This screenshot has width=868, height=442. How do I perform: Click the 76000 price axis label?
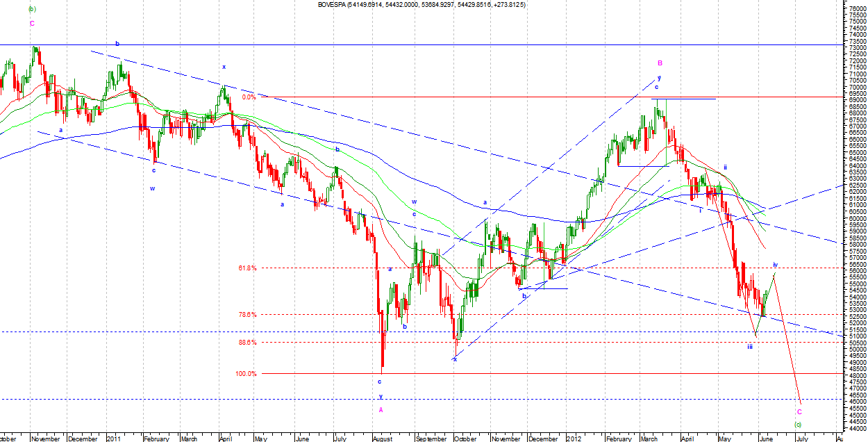[853, 8]
